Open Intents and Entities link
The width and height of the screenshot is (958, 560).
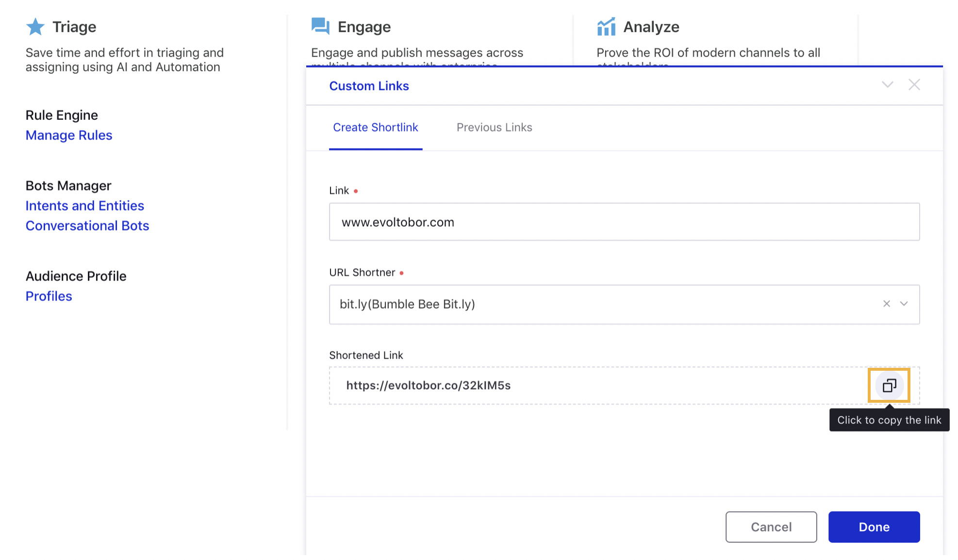84,205
